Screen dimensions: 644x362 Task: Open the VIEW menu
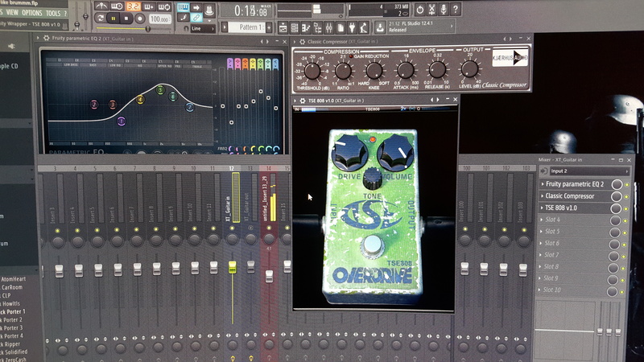[12, 13]
